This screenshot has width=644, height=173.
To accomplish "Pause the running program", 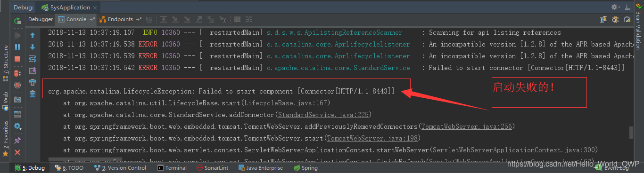I will coord(17,47).
